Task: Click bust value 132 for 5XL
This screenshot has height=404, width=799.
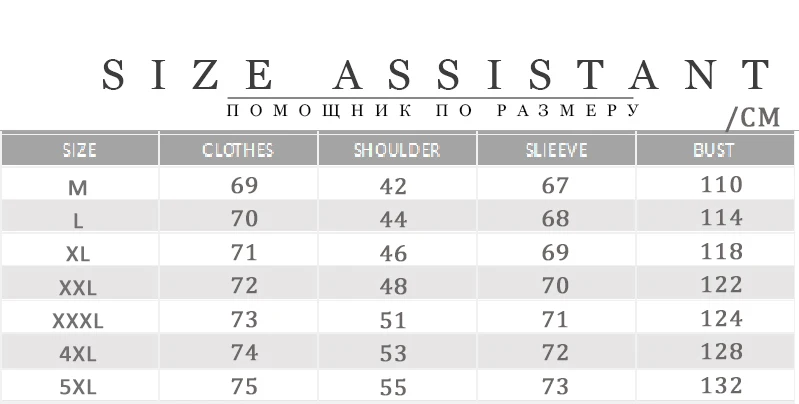Action: [722, 386]
